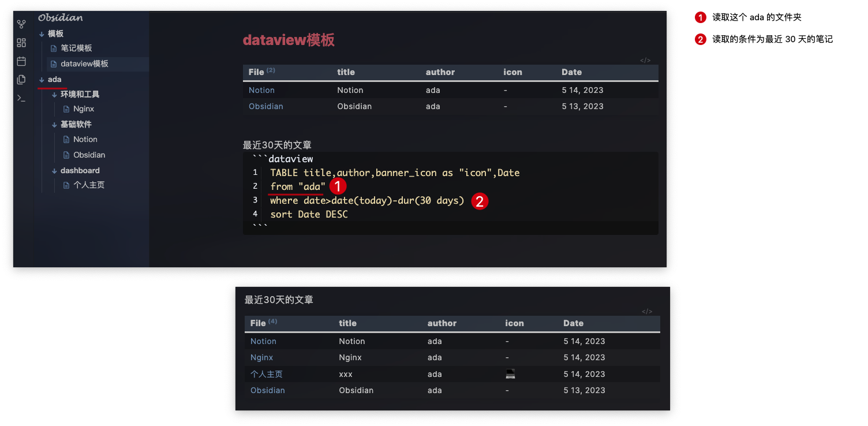Open the Nginx note under 环境和工具
This screenshot has height=426, width=868.
[84, 109]
